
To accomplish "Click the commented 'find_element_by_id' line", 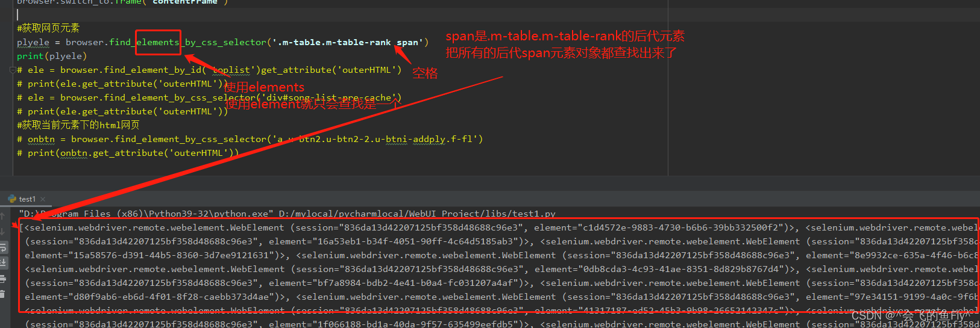I will (209, 70).
